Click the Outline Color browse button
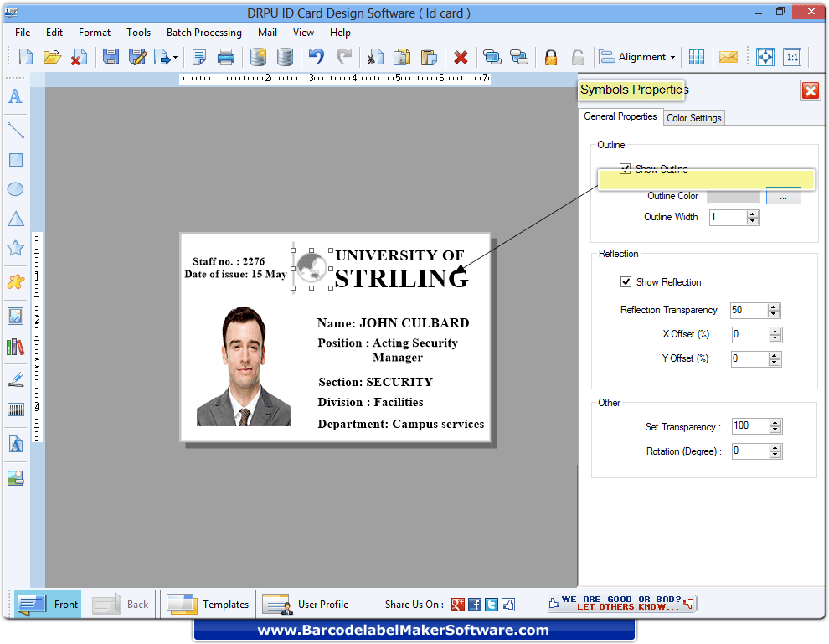829x644 pixels. tap(784, 197)
